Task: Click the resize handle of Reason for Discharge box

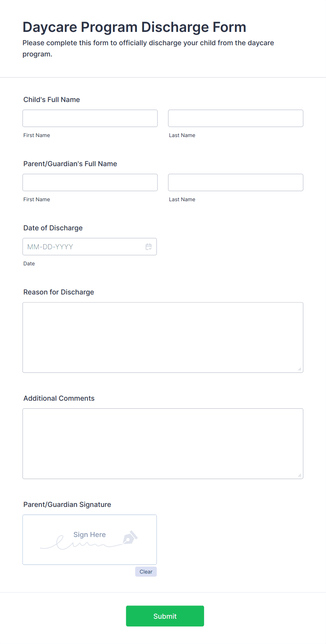Action: pos(300,369)
